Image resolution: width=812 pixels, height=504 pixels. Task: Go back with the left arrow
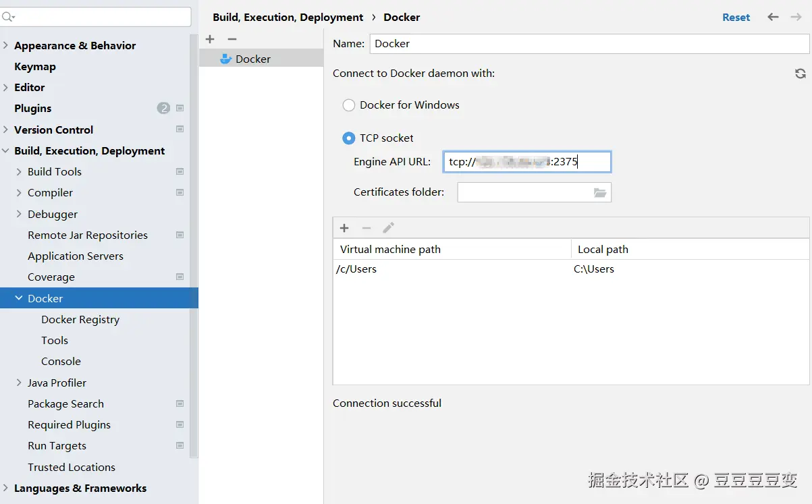point(773,17)
